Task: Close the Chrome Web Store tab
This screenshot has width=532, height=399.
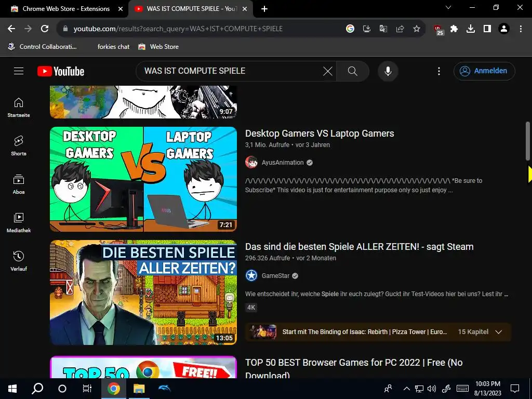Action: [x=121, y=9]
